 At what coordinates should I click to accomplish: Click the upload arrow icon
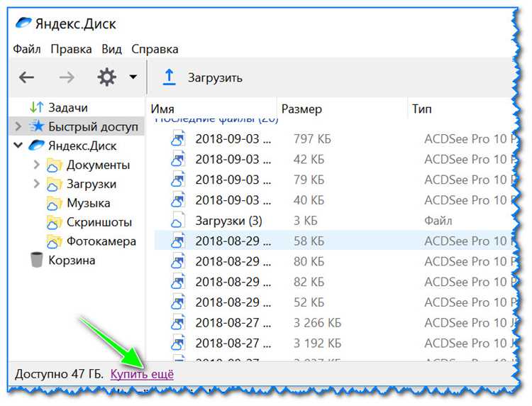click(169, 77)
